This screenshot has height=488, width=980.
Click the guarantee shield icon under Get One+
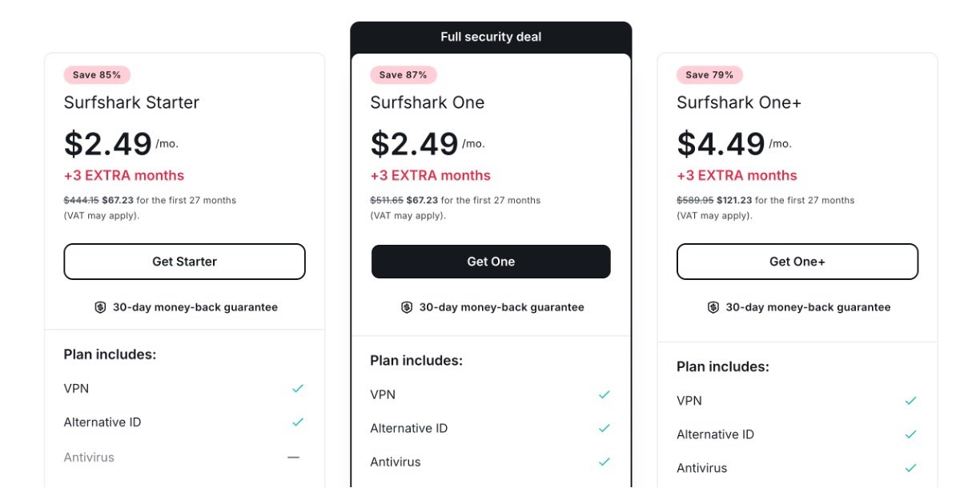713,307
